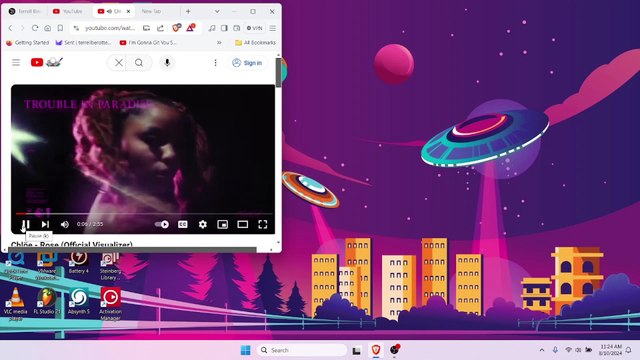This screenshot has width=640, height=360.
Task: Click the VPN button
Action: [x=254, y=28]
